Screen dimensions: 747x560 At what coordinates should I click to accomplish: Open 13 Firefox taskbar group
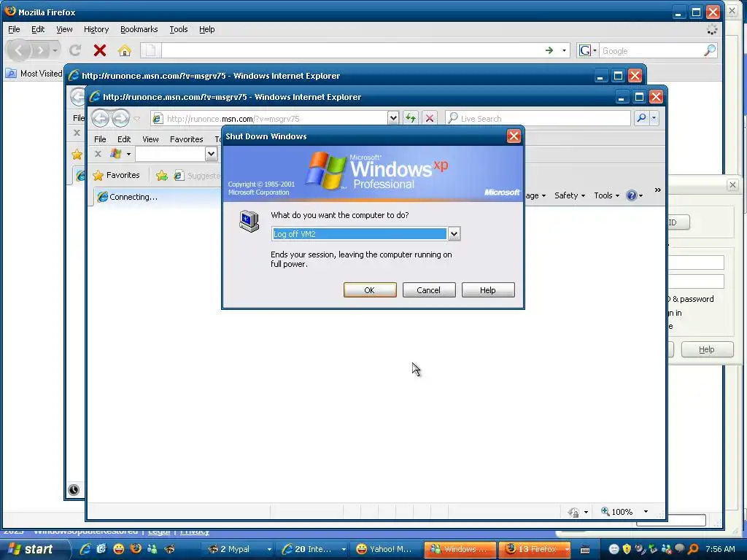click(535, 549)
